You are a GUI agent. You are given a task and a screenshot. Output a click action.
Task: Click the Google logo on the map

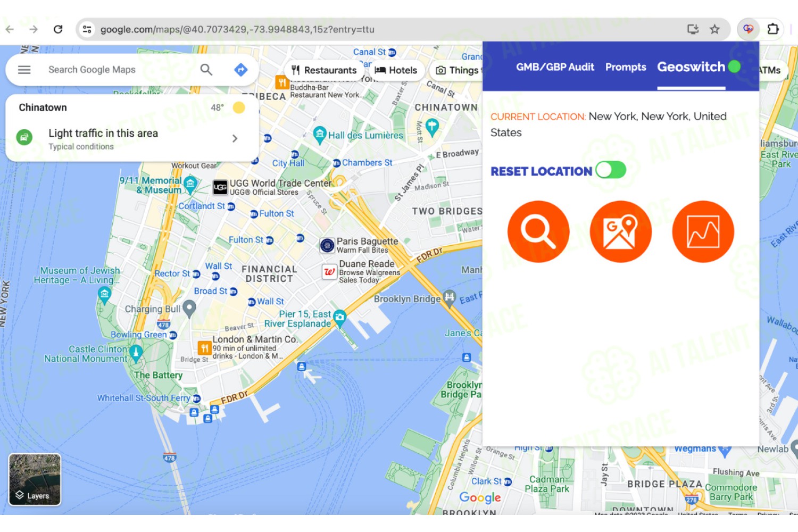480,497
